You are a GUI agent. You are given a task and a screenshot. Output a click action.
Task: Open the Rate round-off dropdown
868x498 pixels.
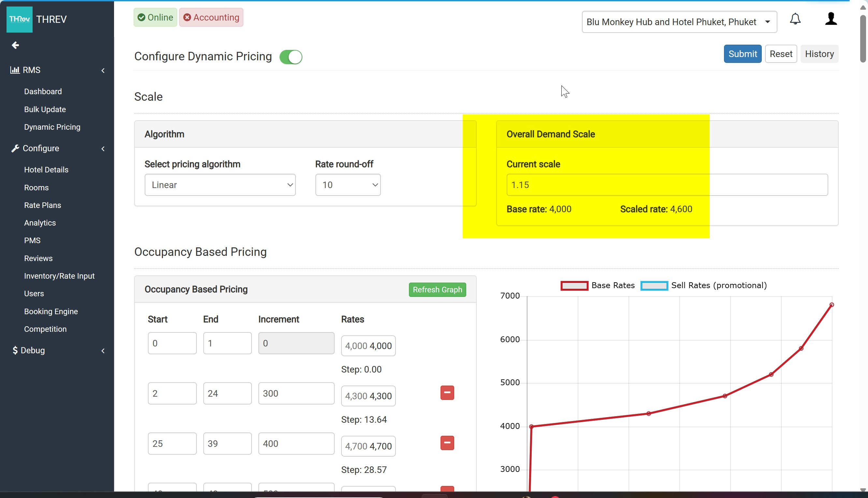(x=348, y=185)
